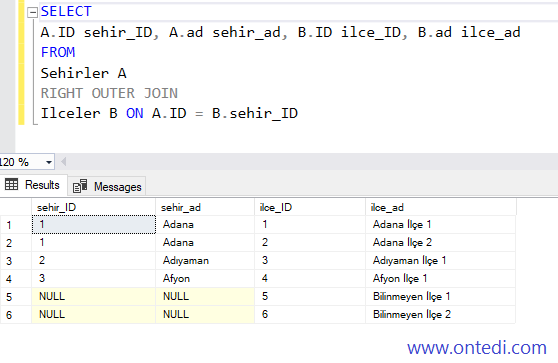Select row header 6 in results
The width and height of the screenshot is (558, 363).
(x=16, y=315)
